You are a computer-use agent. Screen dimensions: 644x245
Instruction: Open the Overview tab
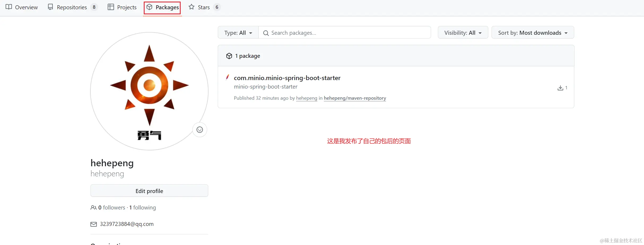coord(22,7)
